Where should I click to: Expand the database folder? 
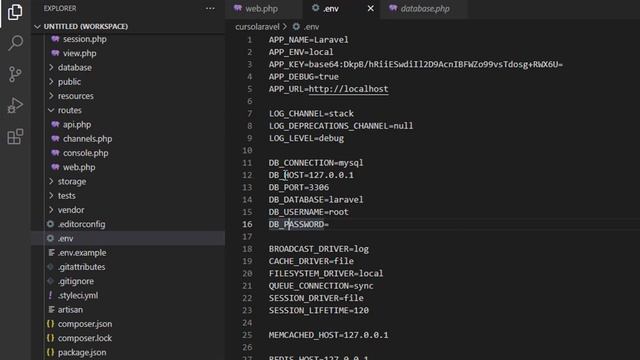75,67
